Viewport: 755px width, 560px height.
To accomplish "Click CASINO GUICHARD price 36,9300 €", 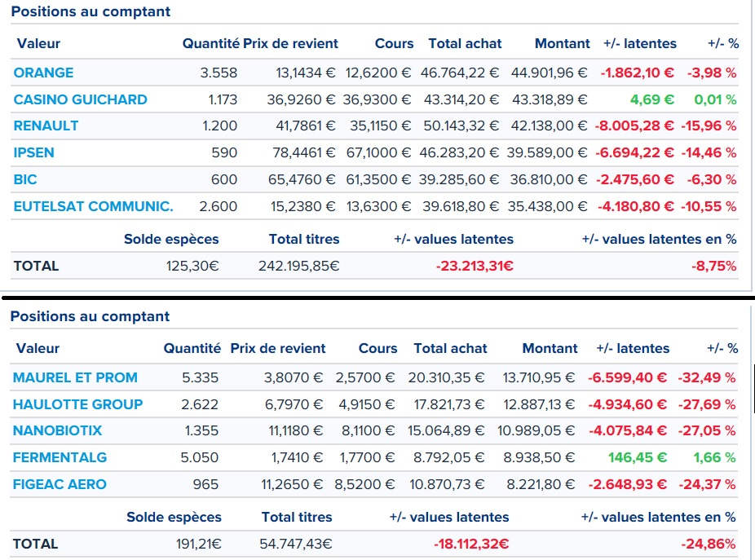I will pos(377,99).
